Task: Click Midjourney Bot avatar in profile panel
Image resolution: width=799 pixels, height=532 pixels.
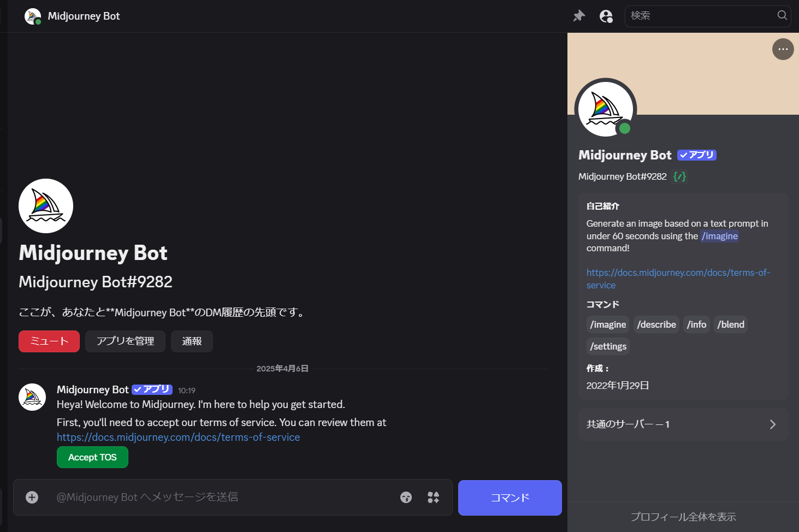Action: coord(605,108)
